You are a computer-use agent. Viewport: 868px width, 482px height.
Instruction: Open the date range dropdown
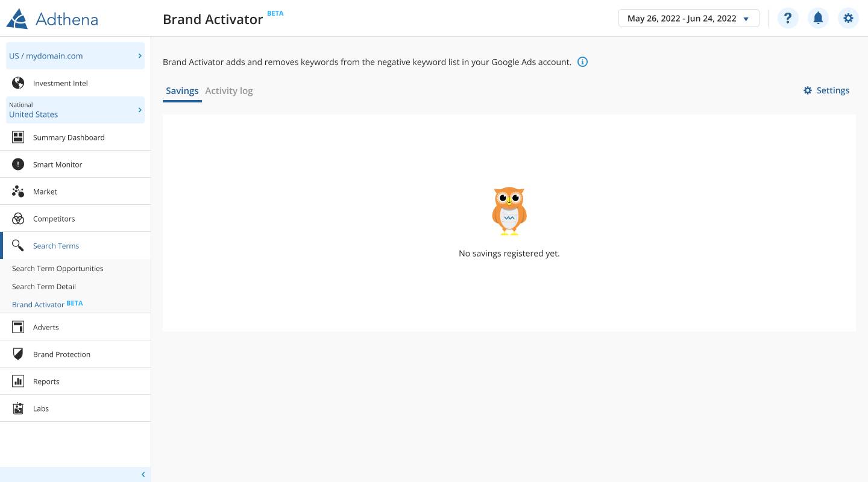pos(688,18)
